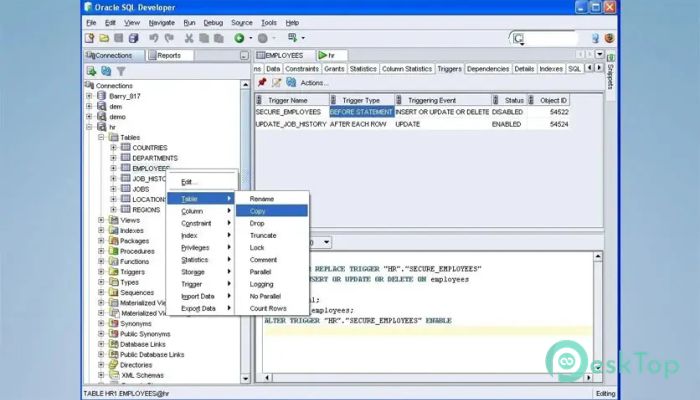The width and height of the screenshot is (700, 400).
Task: Click the gray Debug circle icon
Action: click(x=262, y=38)
